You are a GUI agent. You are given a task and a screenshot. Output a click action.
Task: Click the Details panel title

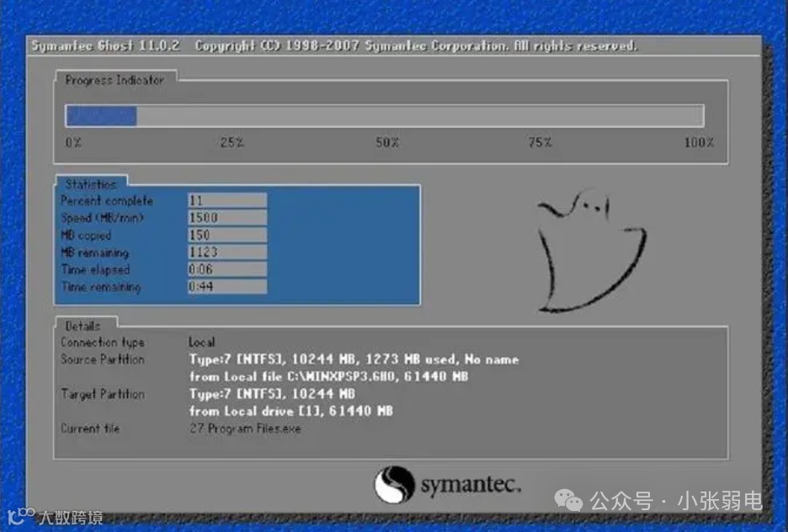pyautogui.click(x=83, y=326)
